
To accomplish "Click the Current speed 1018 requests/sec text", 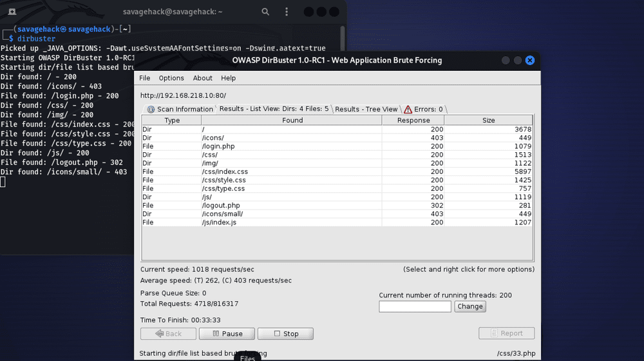I will pyautogui.click(x=197, y=269).
